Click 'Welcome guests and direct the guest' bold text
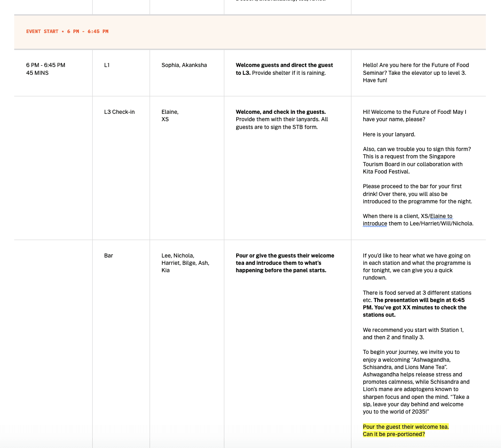 (x=284, y=65)
